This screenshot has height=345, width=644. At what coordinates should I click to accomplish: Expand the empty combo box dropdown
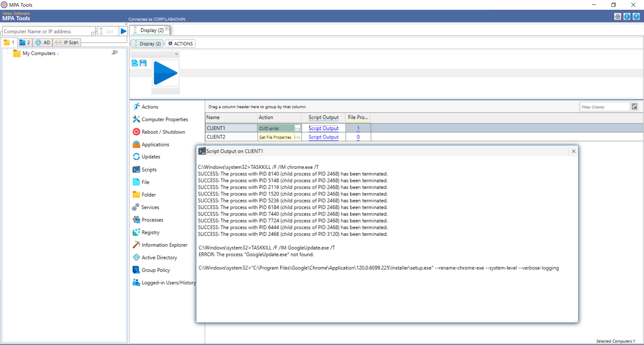pyautogui.click(x=176, y=54)
